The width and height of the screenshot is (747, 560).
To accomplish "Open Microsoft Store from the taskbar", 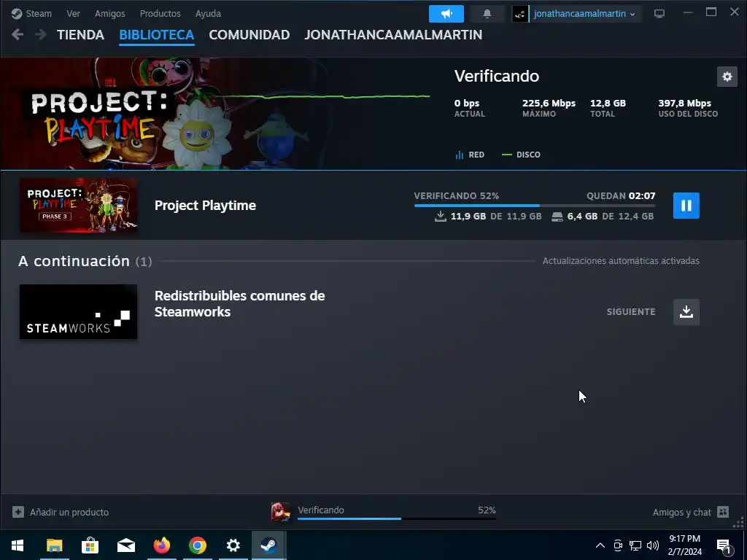I will [x=90, y=545].
